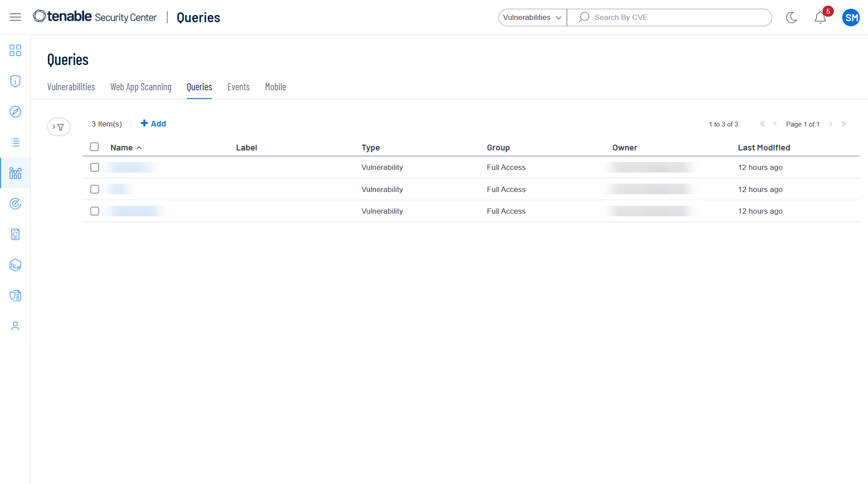Open the second query name link

[x=119, y=189]
